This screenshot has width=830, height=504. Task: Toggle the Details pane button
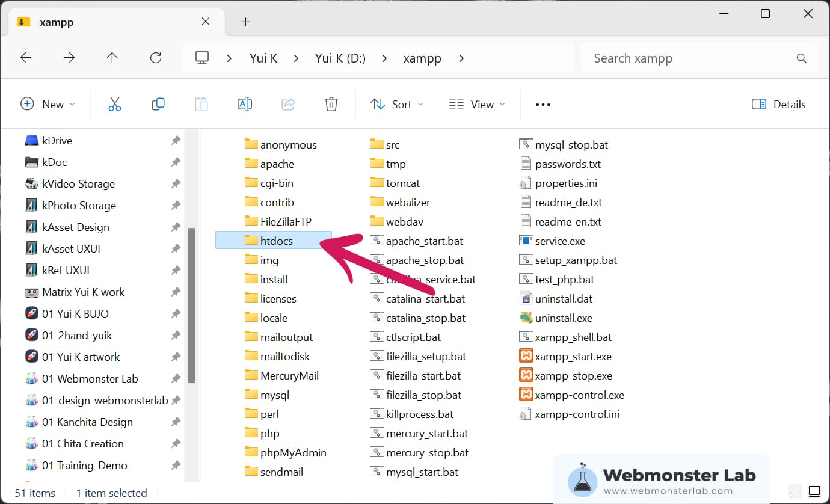(x=778, y=104)
